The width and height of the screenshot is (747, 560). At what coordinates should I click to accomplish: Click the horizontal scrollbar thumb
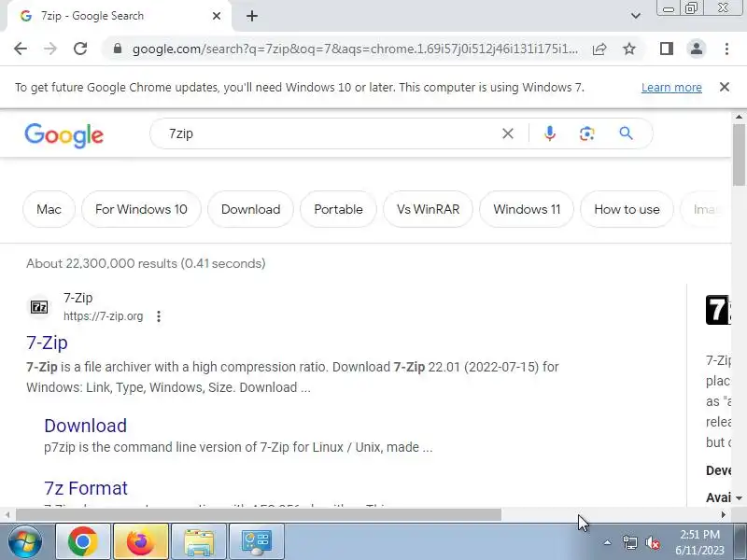pyautogui.click(x=259, y=515)
